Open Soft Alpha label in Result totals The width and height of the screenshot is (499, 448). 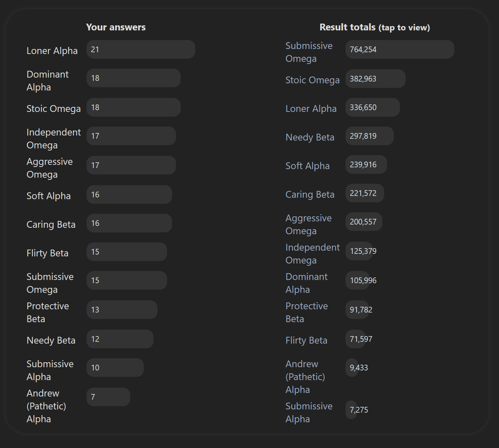point(308,166)
